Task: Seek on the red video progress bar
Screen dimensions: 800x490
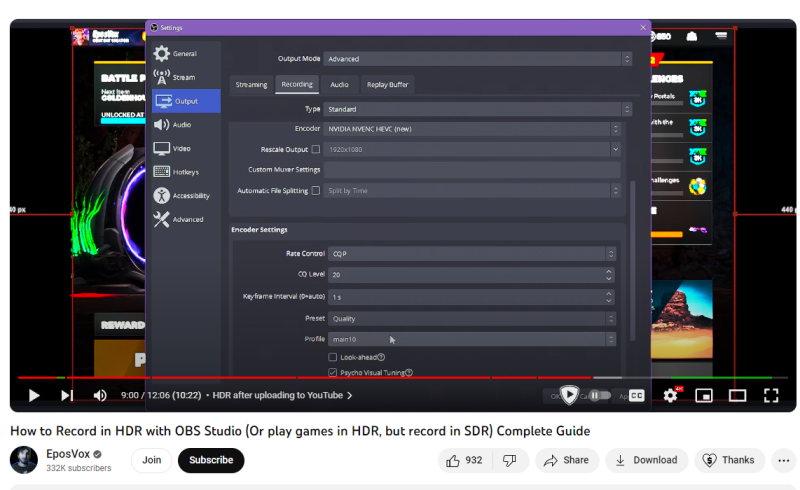Action: (306, 378)
